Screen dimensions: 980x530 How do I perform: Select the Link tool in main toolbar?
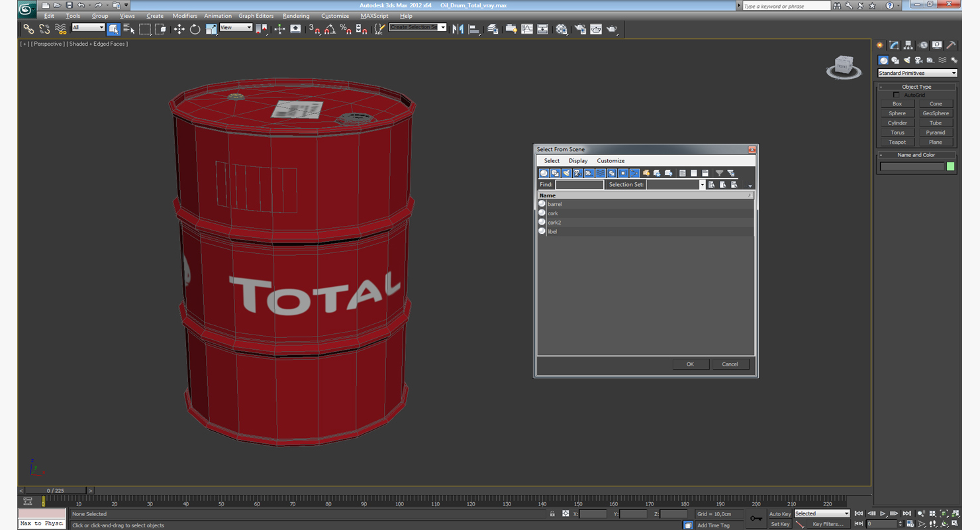point(28,29)
